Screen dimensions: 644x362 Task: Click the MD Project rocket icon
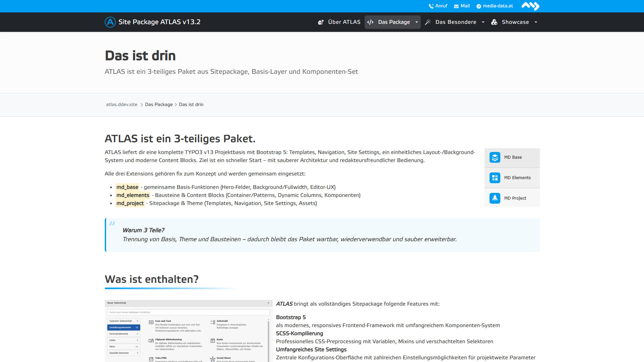coord(495,198)
